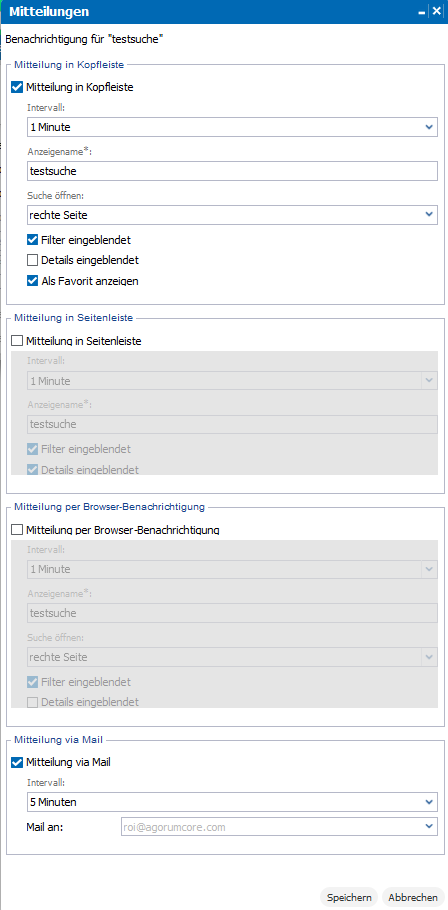The height and width of the screenshot is (910, 448).
Task: Click the Seitenleiste Anzeigename field
Action: pyautogui.click(x=232, y=424)
